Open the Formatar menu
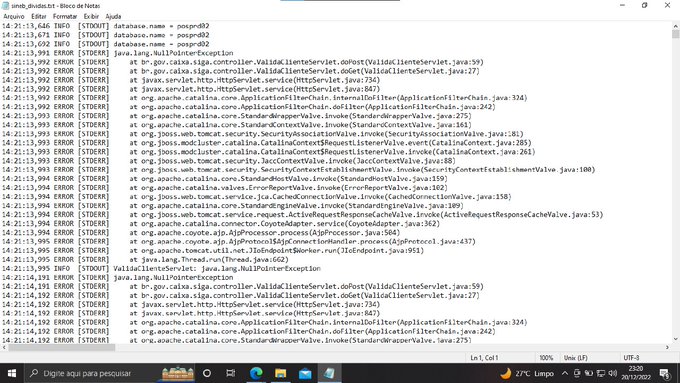The image size is (680, 383). click(x=65, y=16)
